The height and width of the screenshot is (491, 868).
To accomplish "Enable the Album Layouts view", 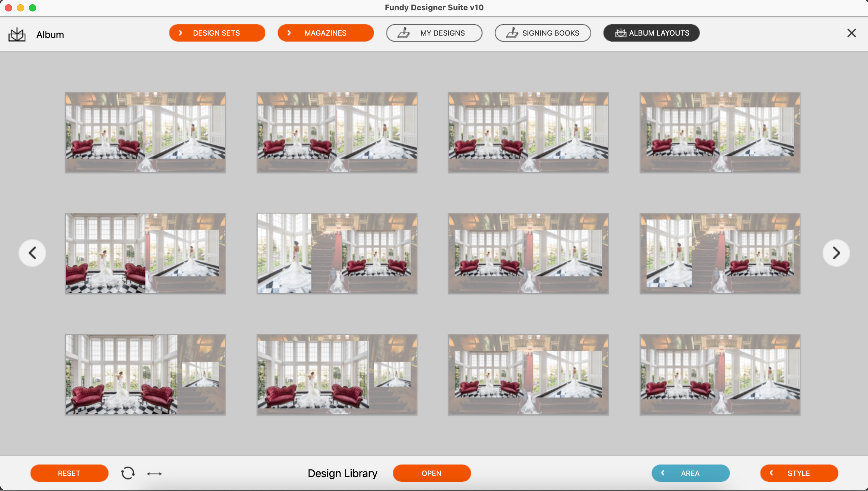I will tap(651, 32).
